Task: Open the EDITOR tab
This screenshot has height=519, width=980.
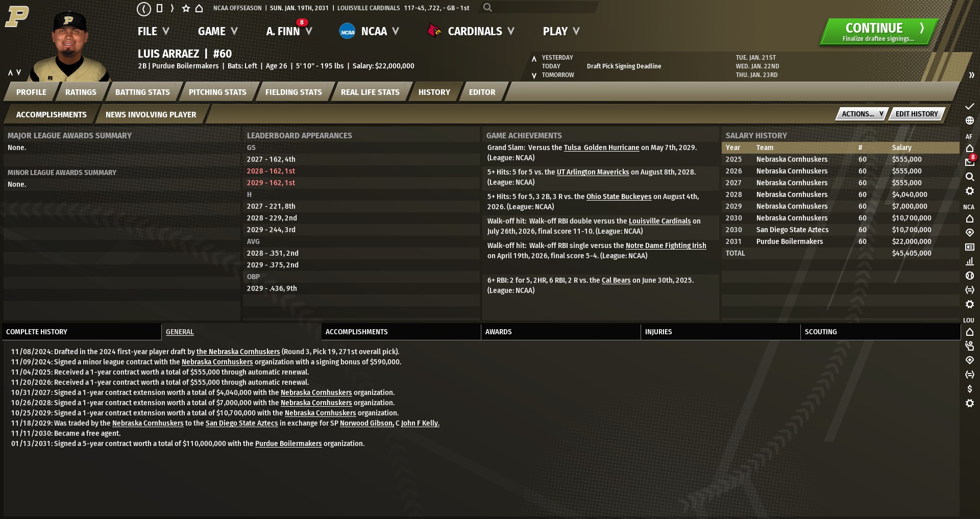Action: coord(482,92)
